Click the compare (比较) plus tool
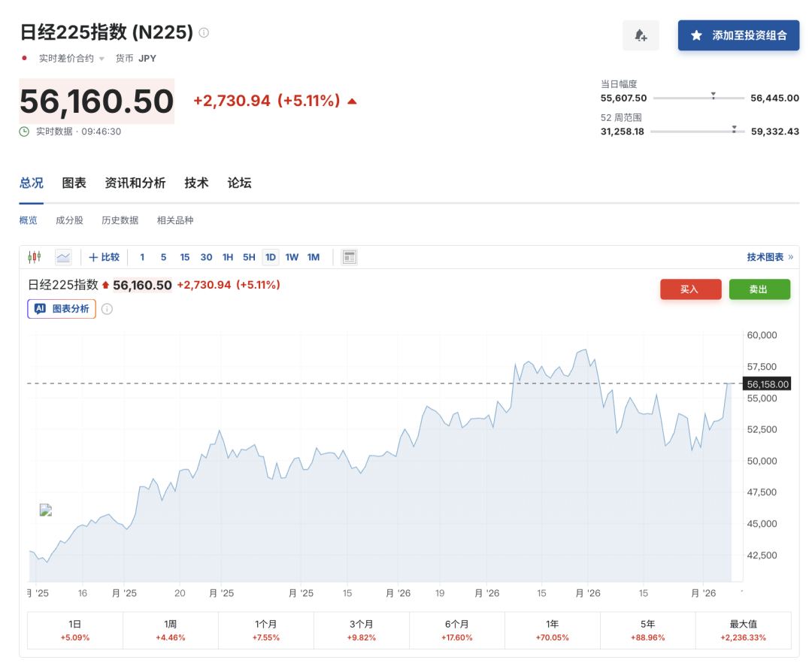This screenshot has height=669, width=812. pyautogui.click(x=104, y=257)
